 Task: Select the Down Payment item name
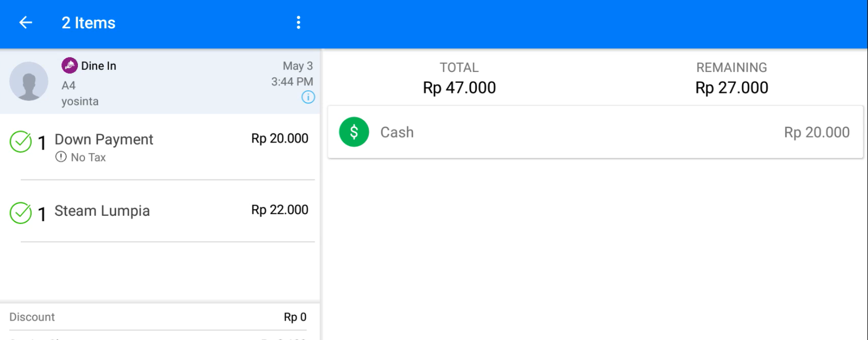pyautogui.click(x=104, y=139)
